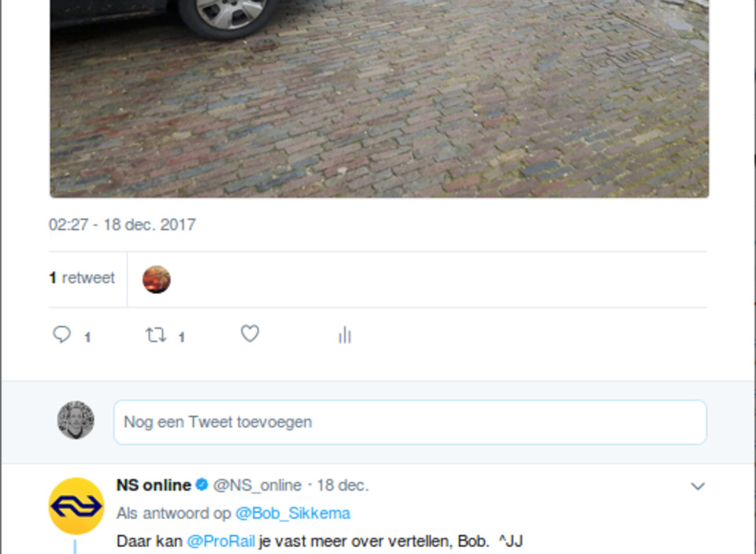The width and height of the screenshot is (756, 554).
Task: Open tweet analytics bar chart icon
Action: click(345, 335)
